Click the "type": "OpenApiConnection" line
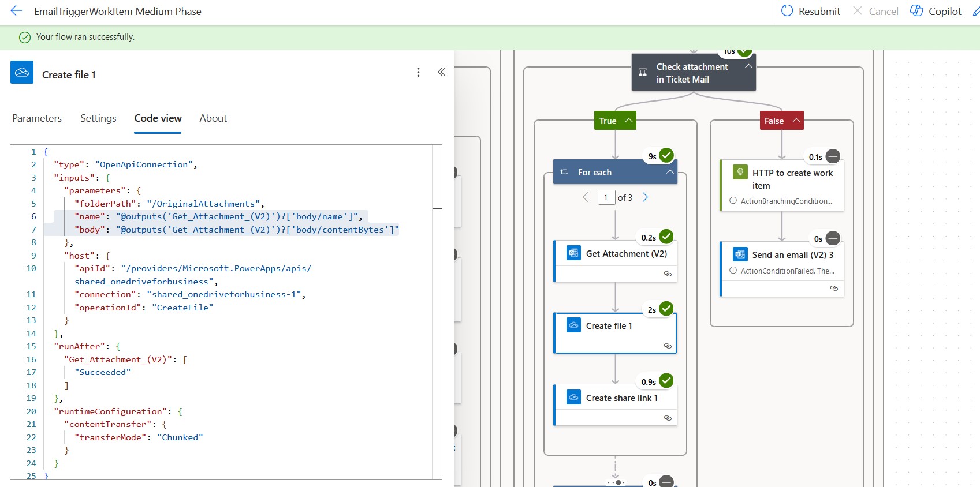Image resolution: width=980 pixels, height=487 pixels. pos(125,164)
